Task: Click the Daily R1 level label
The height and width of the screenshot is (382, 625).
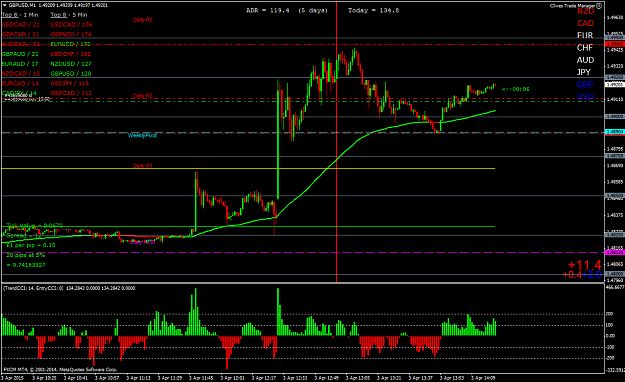Action: (x=142, y=165)
